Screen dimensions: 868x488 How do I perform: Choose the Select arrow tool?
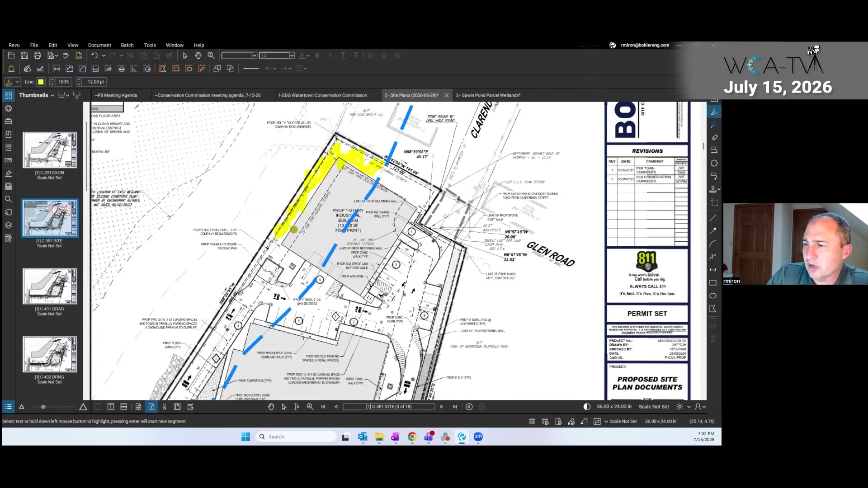(184, 55)
